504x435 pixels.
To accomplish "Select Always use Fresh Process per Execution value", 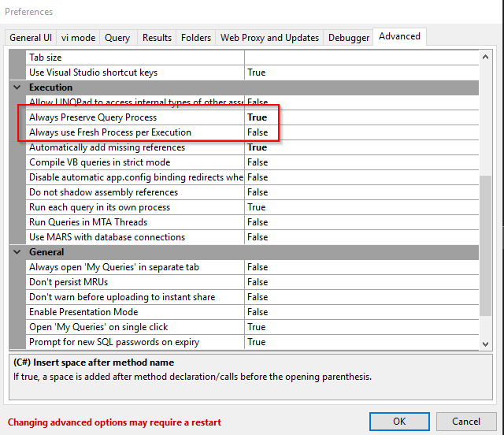I will point(258,132).
